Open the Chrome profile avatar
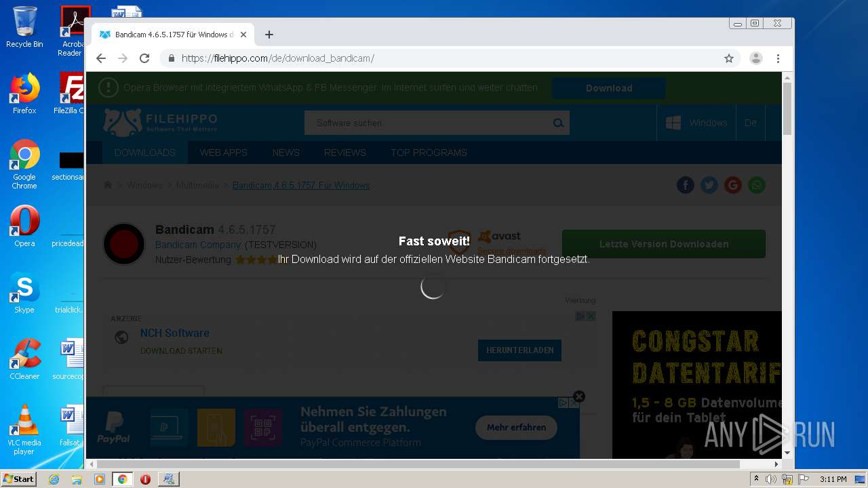868x488 pixels. point(756,58)
